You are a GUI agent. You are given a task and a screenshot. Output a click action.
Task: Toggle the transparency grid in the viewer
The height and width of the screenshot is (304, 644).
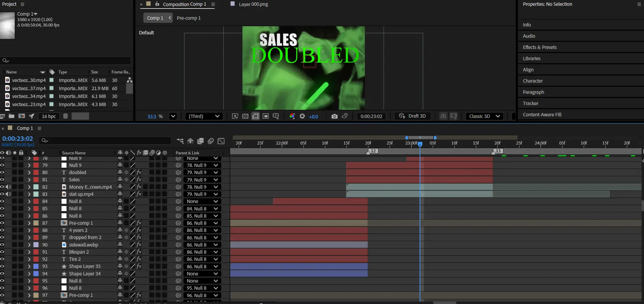[245, 116]
